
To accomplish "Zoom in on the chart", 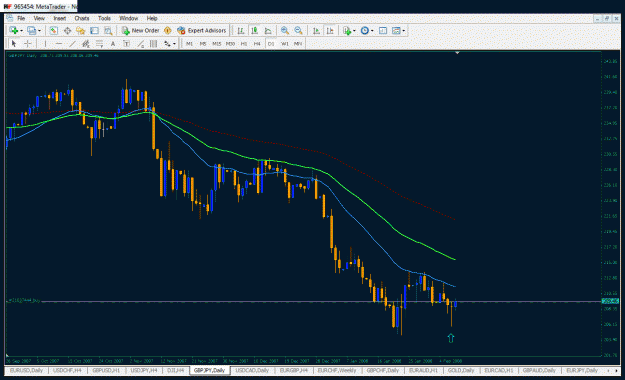I will point(285,30).
